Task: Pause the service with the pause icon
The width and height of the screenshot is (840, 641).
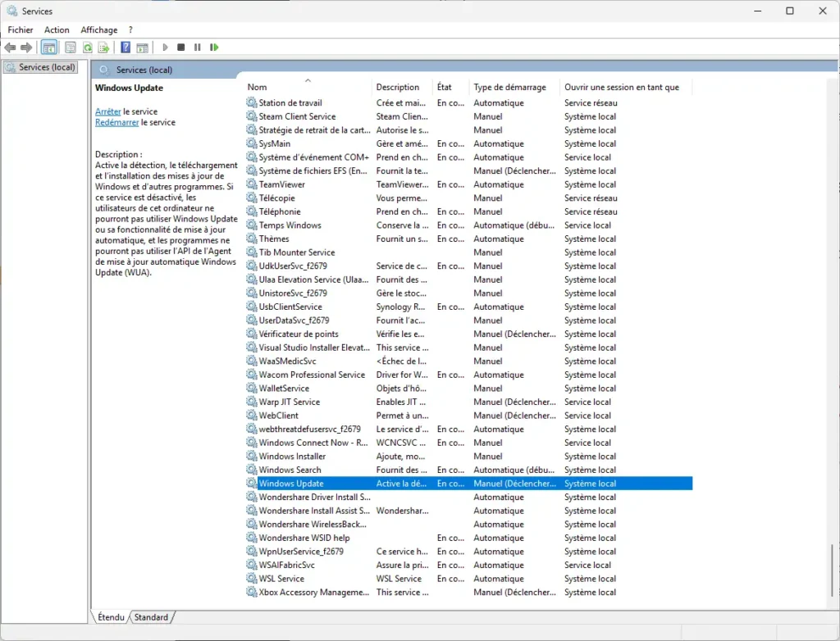Action: pyautogui.click(x=198, y=47)
